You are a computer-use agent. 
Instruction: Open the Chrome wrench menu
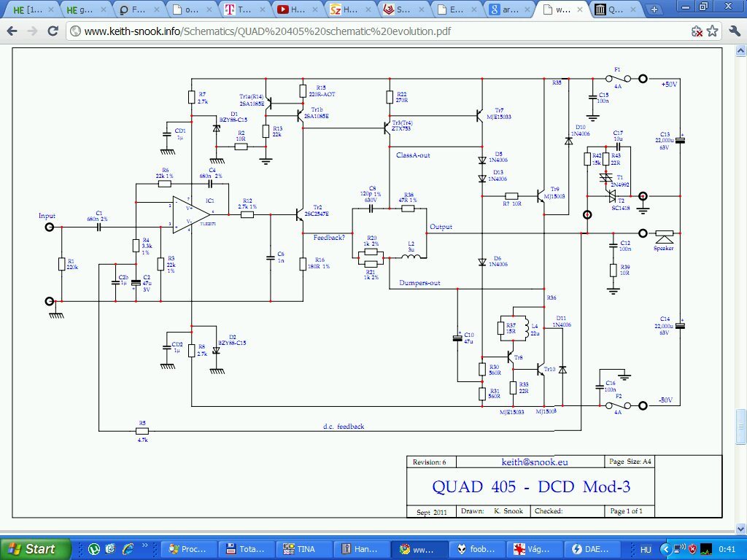tap(735, 31)
